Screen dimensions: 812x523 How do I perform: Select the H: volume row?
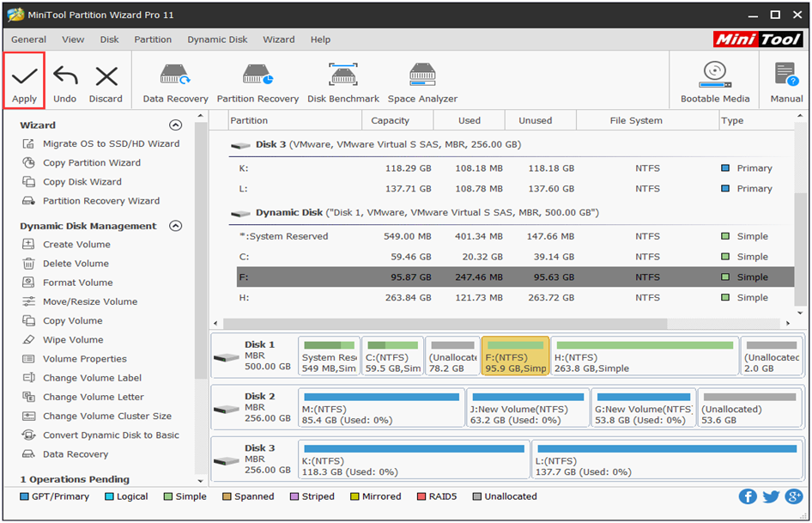515,297
